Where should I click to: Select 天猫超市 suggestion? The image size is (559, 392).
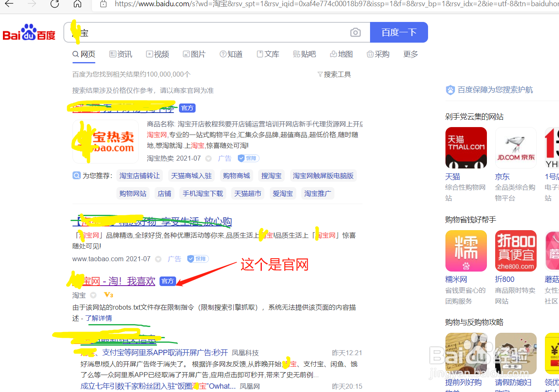pos(248,194)
